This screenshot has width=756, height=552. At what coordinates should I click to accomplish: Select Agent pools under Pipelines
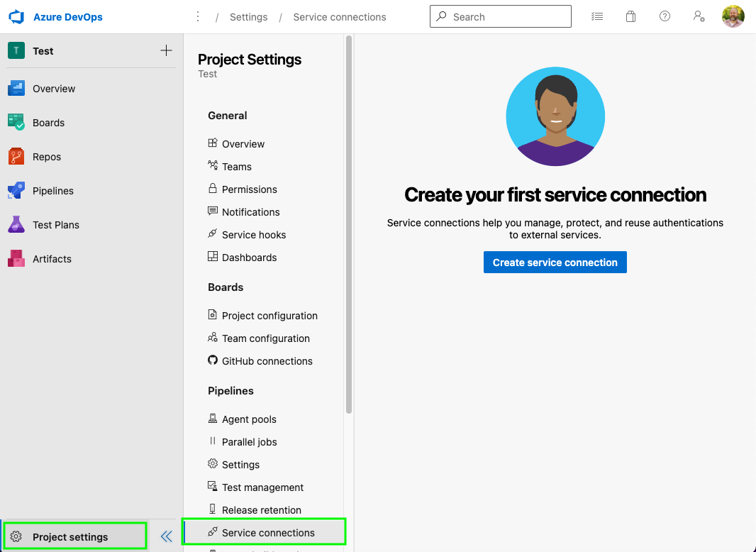click(x=249, y=419)
